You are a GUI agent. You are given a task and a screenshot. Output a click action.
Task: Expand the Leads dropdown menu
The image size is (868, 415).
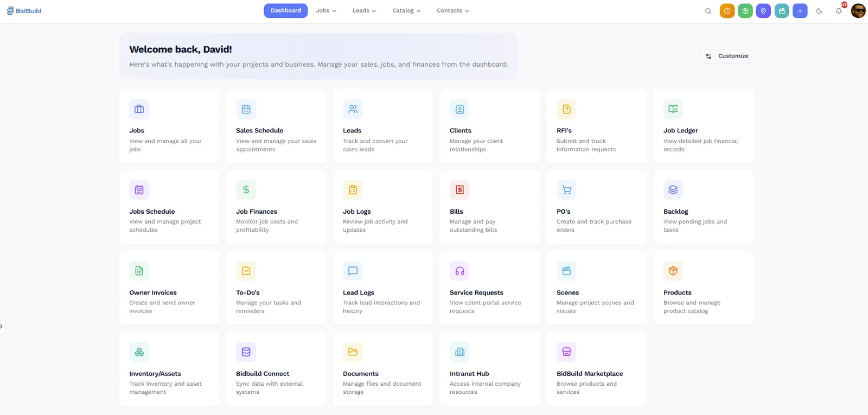point(364,11)
